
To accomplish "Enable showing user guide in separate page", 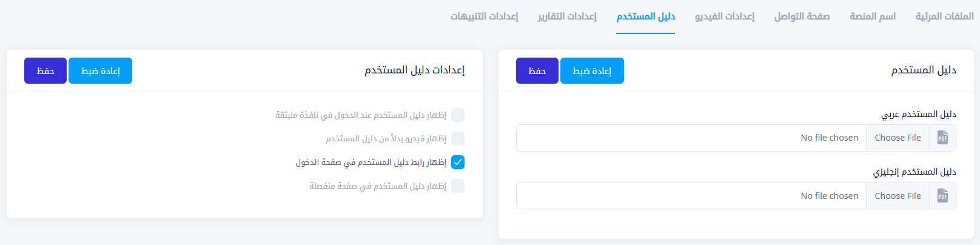I will [x=458, y=186].
